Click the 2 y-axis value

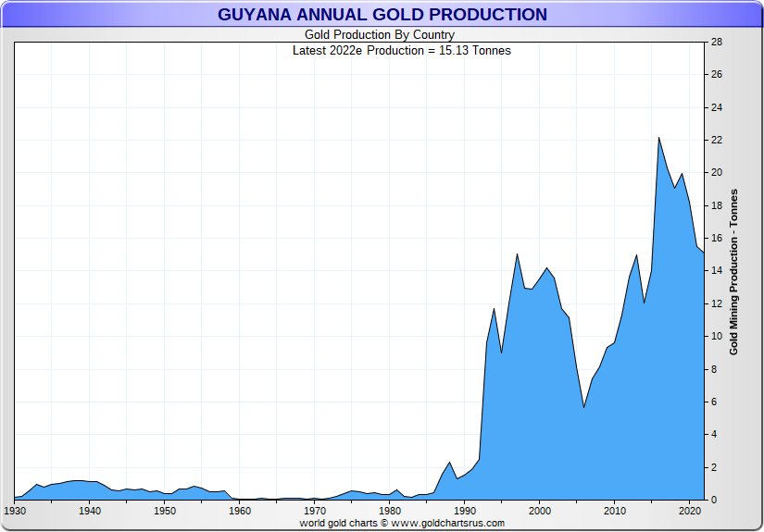[714, 467]
